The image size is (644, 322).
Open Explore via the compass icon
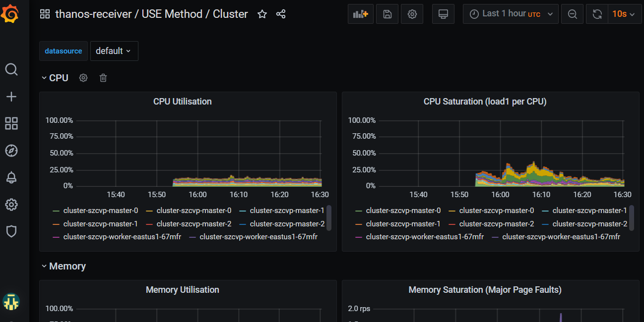[x=11, y=151]
